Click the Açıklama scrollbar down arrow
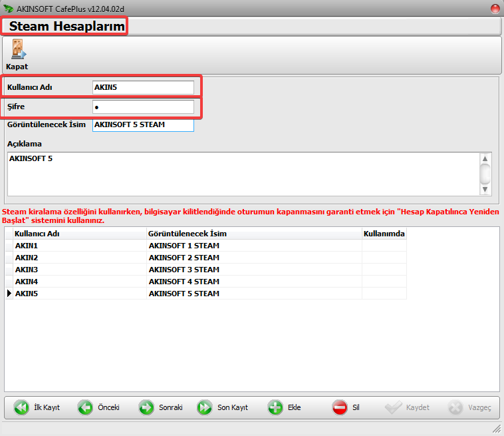 (x=485, y=190)
